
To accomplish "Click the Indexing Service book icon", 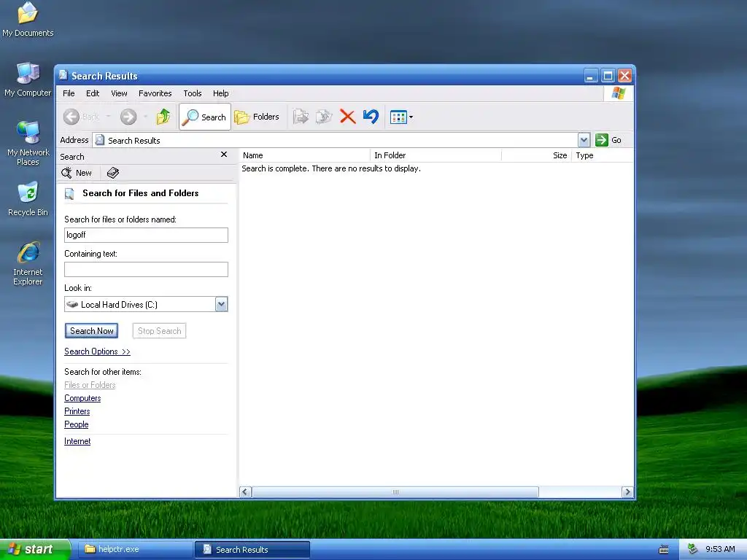I will (113, 173).
